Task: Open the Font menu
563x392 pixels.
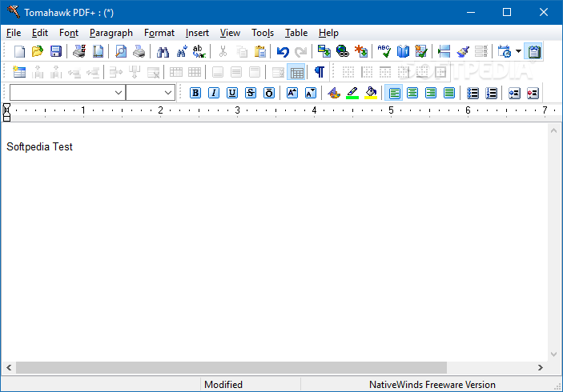Action: 69,33
